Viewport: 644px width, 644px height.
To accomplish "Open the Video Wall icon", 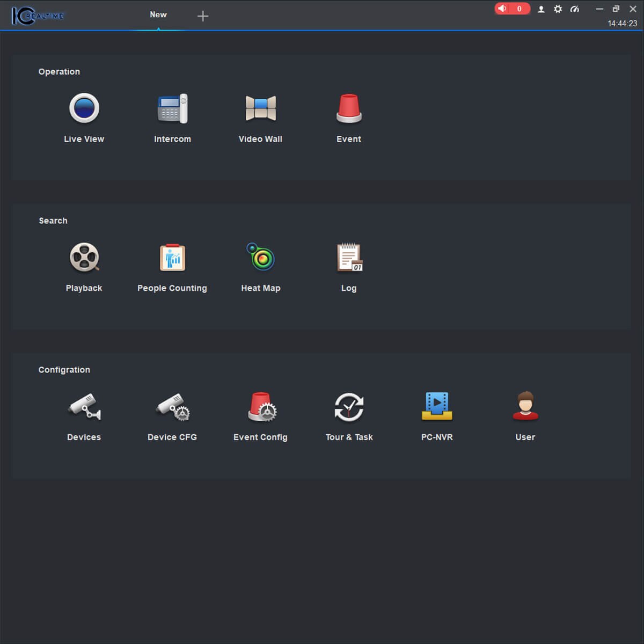I will (x=260, y=108).
